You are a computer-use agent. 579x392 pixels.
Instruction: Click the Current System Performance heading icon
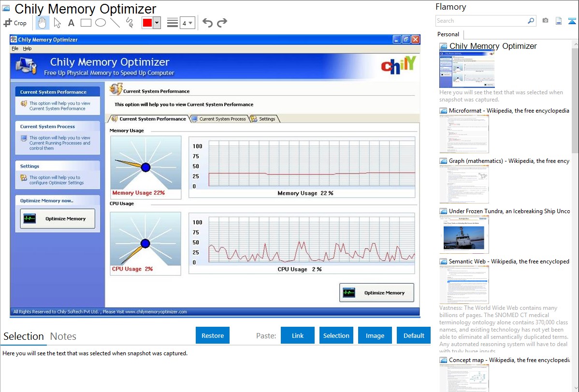pos(116,89)
